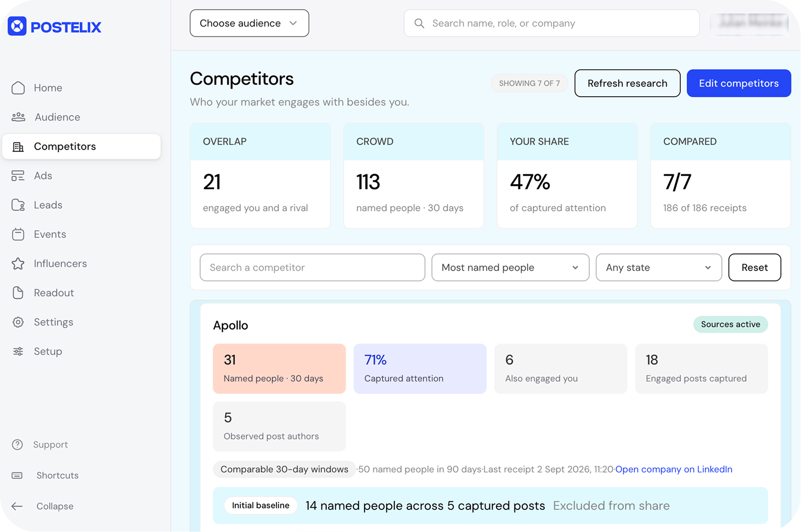
Task: Click the Initial baseline chip
Action: tap(261, 505)
